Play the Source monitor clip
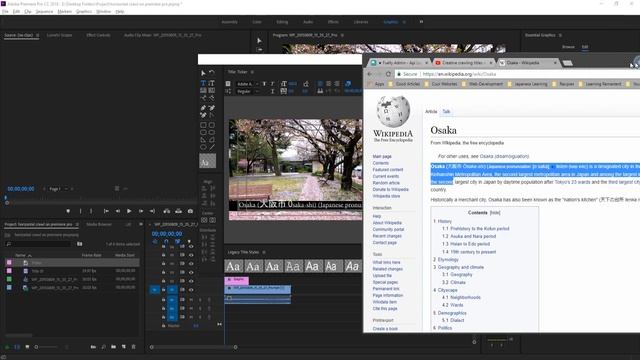Screen dimensions: 640x360 [x=129, y=211]
